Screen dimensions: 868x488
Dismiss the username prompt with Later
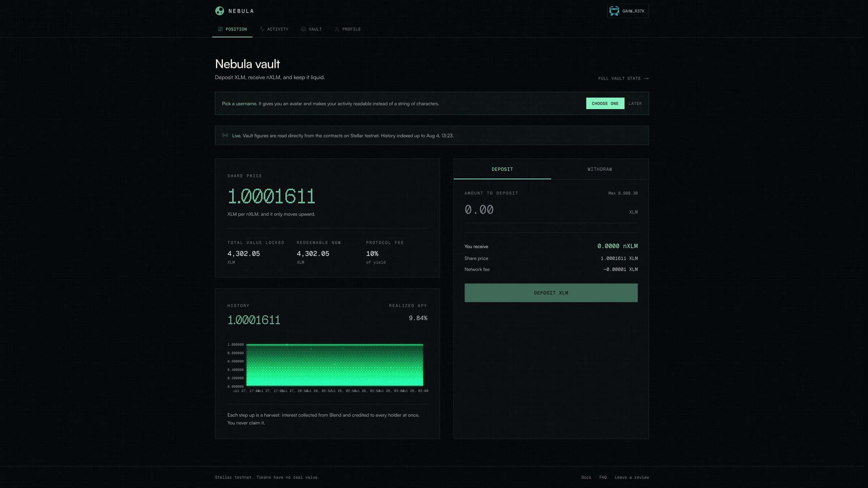(x=635, y=103)
